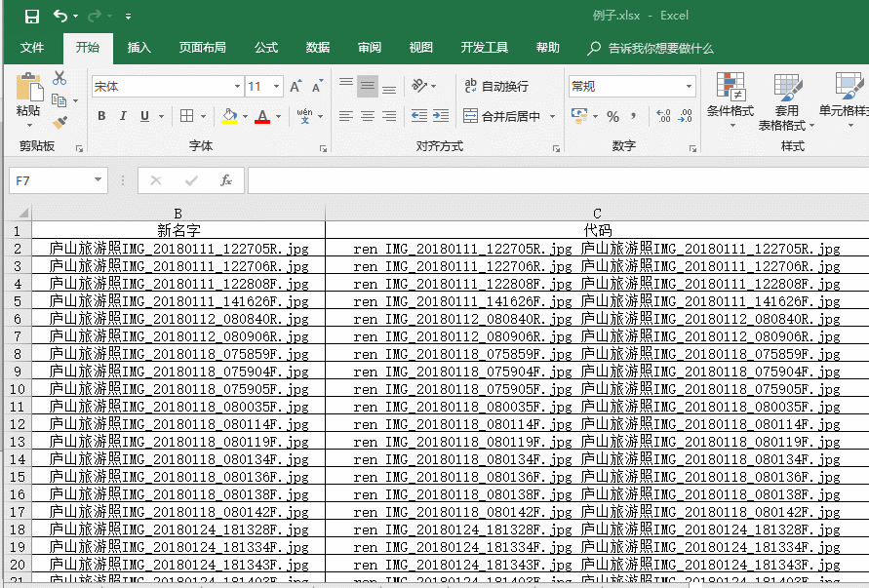The width and height of the screenshot is (869, 588).
Task: Increase the indent level
Action: [441, 116]
